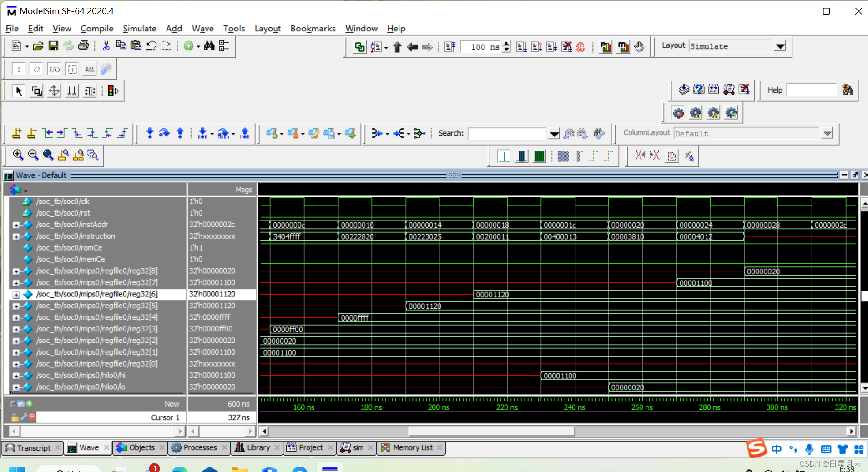Click waveform scrollbar right arrow
Image resolution: width=868 pixels, height=472 pixels.
852,431
